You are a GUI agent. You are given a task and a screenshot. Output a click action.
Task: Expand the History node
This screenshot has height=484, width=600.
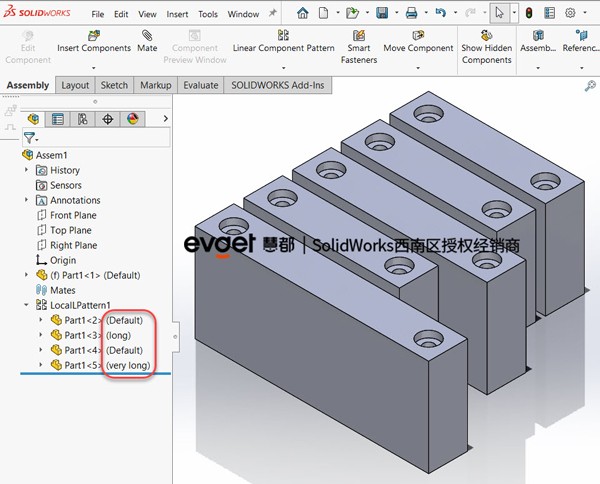point(26,169)
